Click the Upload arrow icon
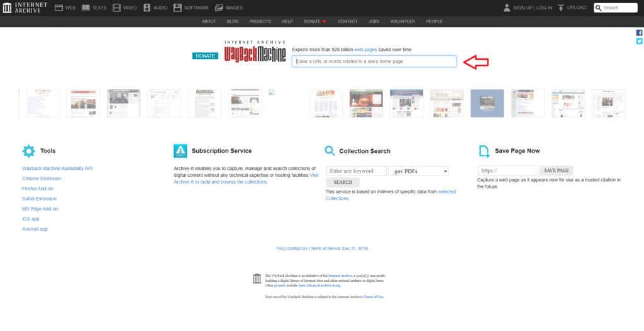This screenshot has height=331, width=644. pos(561,8)
